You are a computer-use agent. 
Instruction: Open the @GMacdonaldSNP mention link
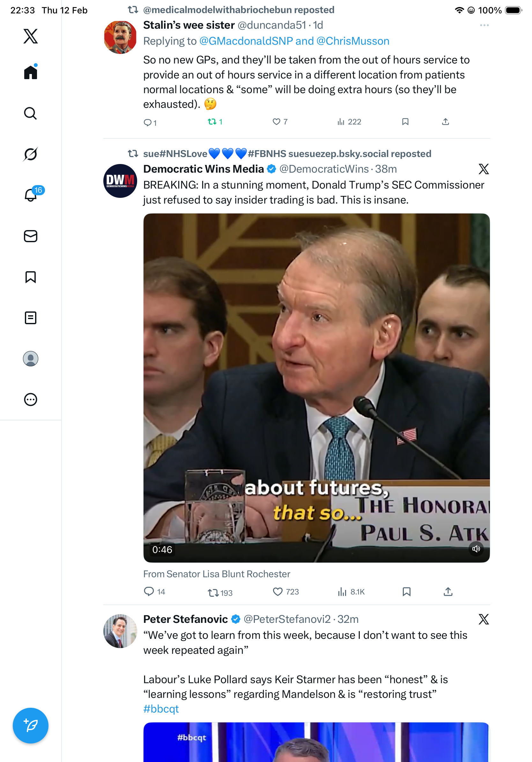[246, 41]
